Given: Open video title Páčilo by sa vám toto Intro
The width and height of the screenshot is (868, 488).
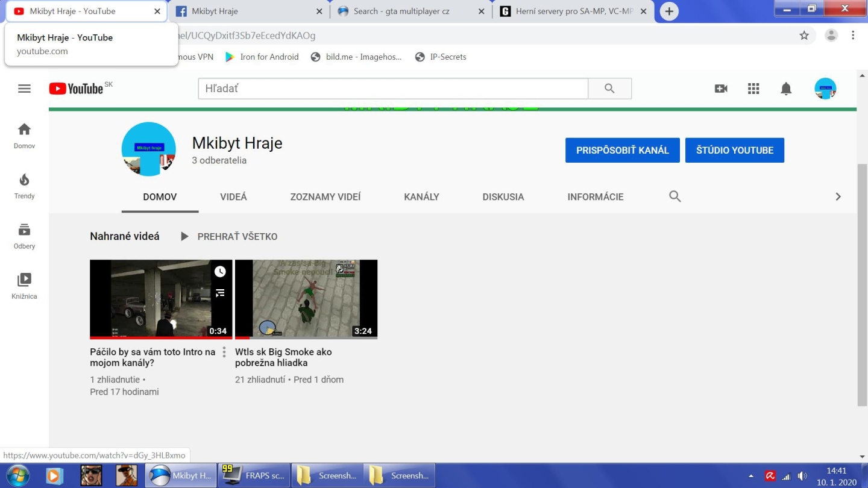Looking at the screenshot, I should pyautogui.click(x=153, y=357).
